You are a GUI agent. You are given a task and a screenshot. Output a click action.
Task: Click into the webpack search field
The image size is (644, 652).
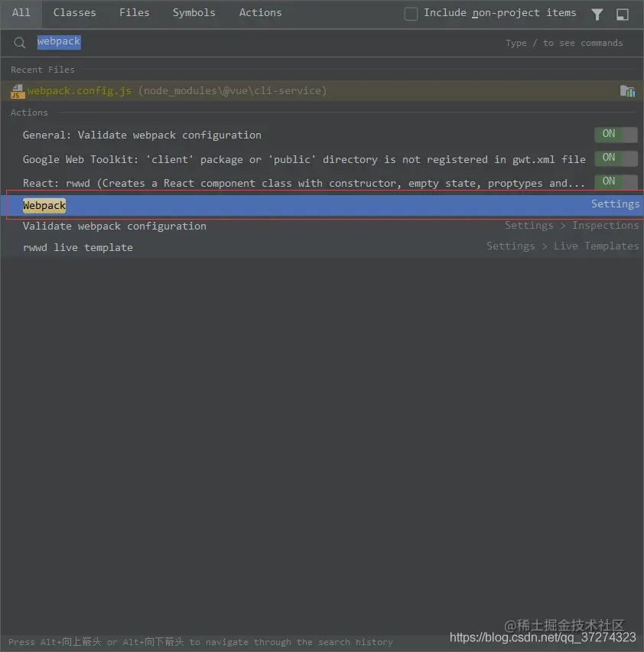tap(322, 42)
